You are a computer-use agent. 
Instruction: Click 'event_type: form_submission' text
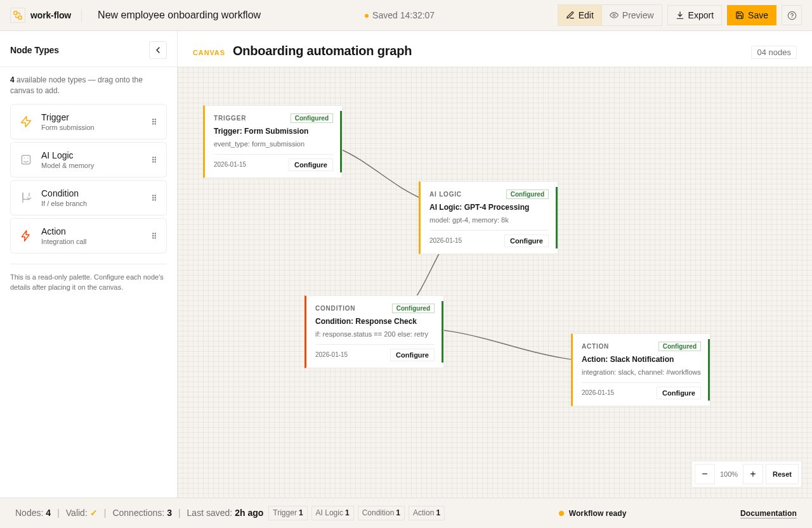259,144
